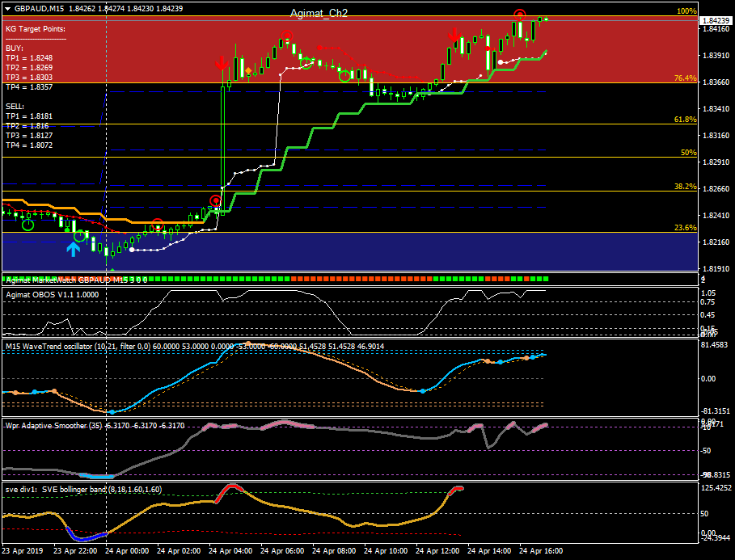The width and height of the screenshot is (735, 560).
Task: Click the KG Target Points heading
Action: tap(36, 29)
